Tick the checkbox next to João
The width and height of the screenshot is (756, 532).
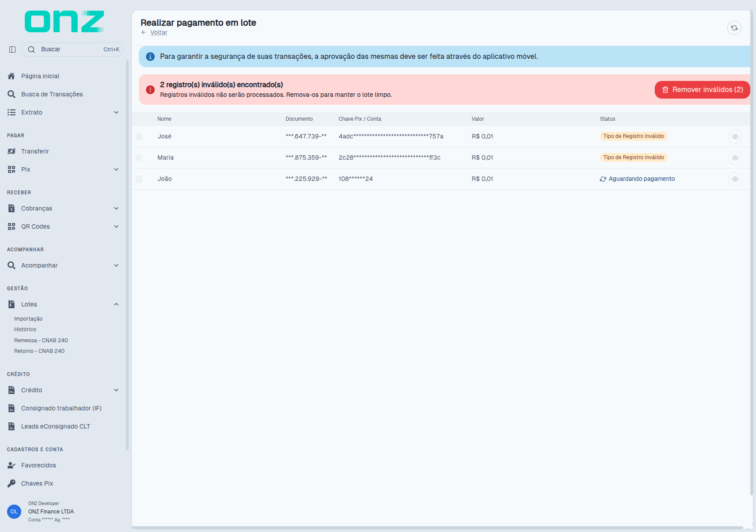click(139, 179)
